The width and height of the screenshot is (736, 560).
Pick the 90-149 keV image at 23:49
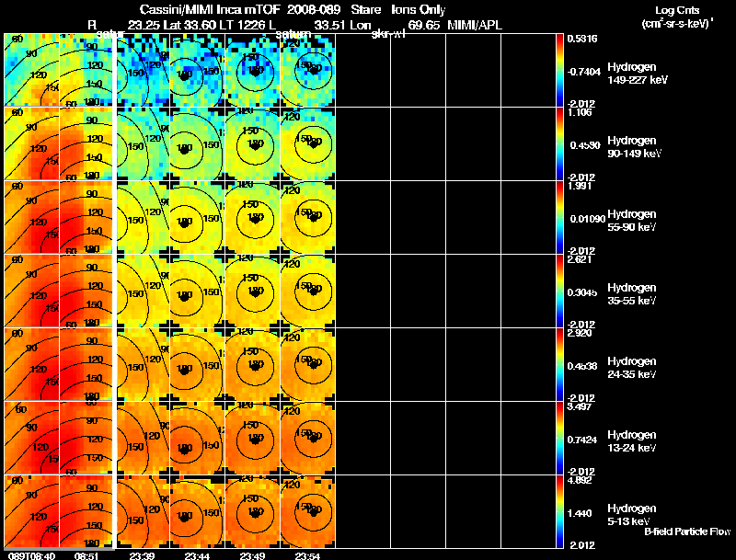[253, 143]
